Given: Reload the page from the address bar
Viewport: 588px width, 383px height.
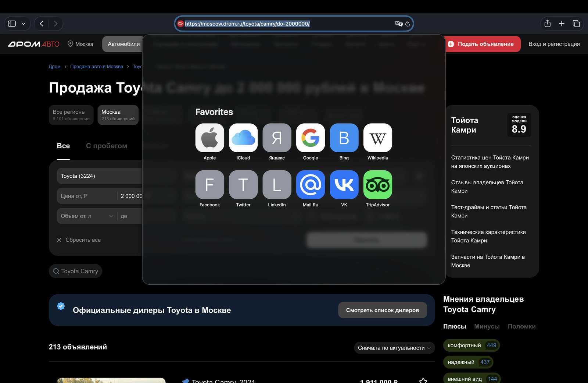Looking at the screenshot, I should (x=408, y=24).
